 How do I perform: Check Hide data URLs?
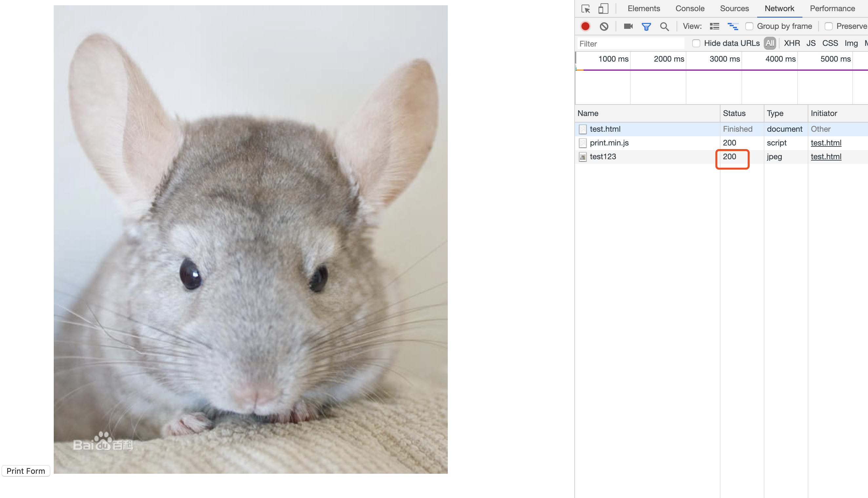[x=697, y=44]
